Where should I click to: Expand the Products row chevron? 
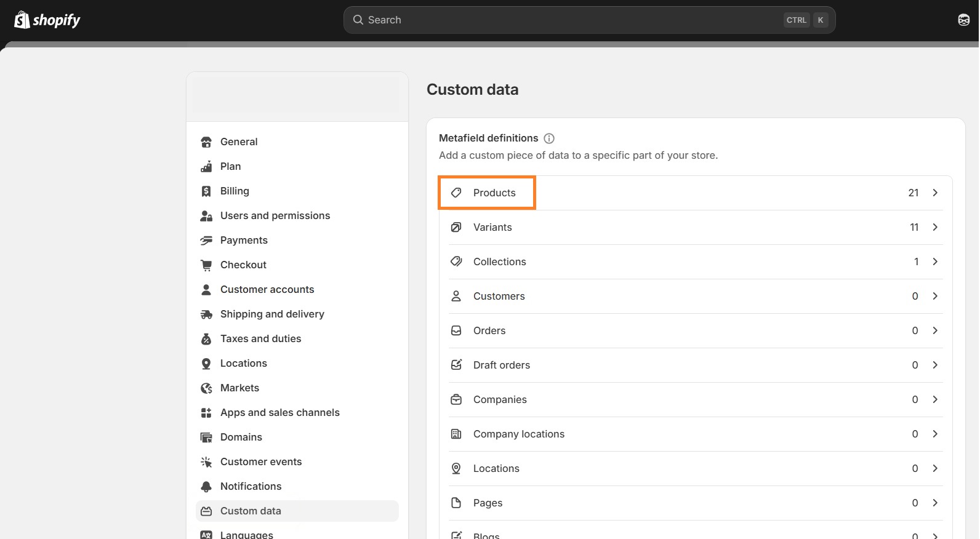pos(935,193)
